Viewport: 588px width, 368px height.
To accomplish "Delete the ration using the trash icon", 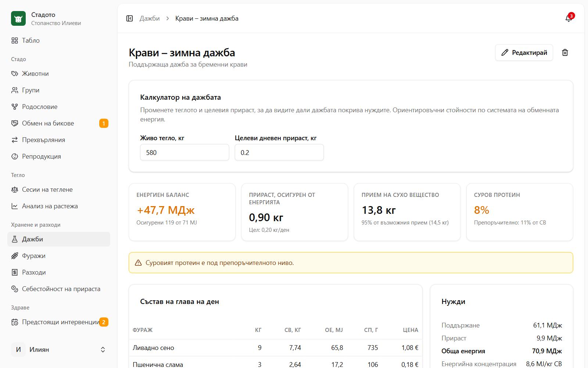I will [565, 53].
